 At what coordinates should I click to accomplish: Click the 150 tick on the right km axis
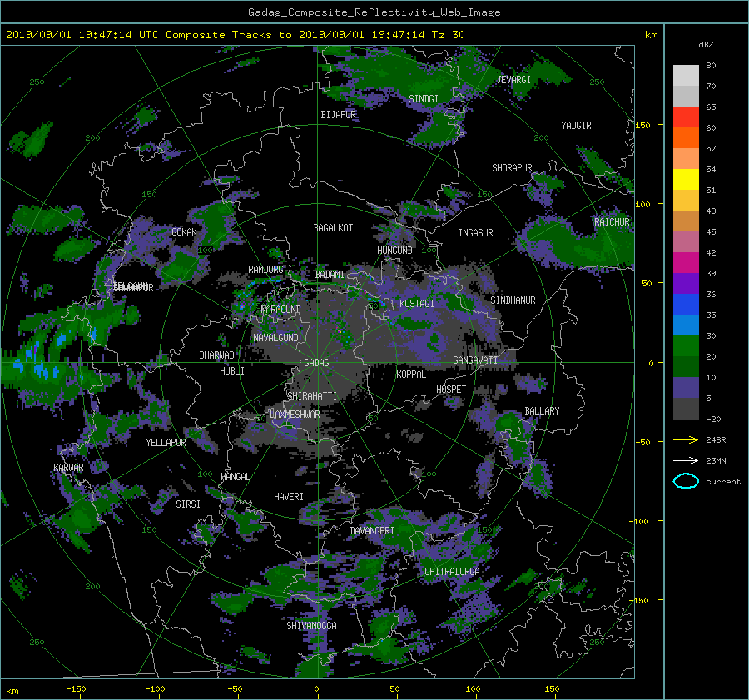[x=643, y=125]
